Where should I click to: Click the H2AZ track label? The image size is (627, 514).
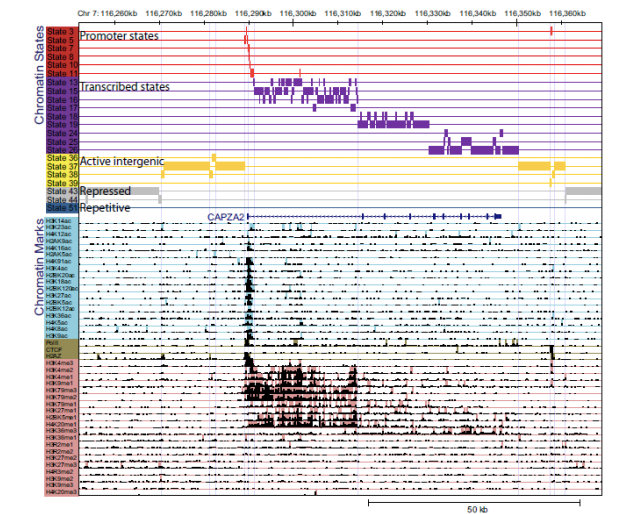pyautogui.click(x=54, y=356)
